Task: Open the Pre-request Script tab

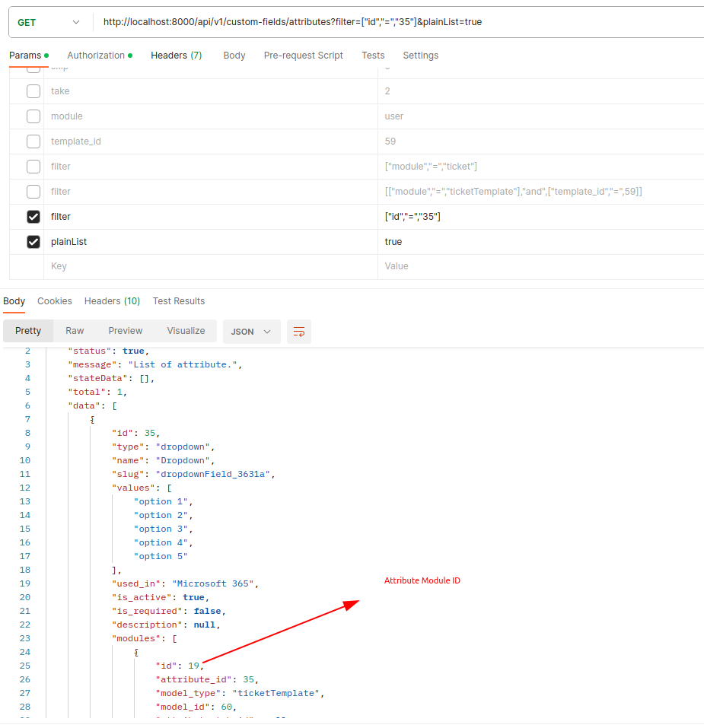Action: (x=303, y=56)
